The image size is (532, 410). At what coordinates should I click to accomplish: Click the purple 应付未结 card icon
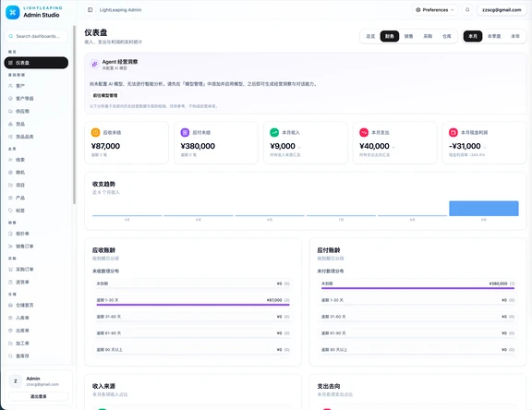[x=185, y=132]
